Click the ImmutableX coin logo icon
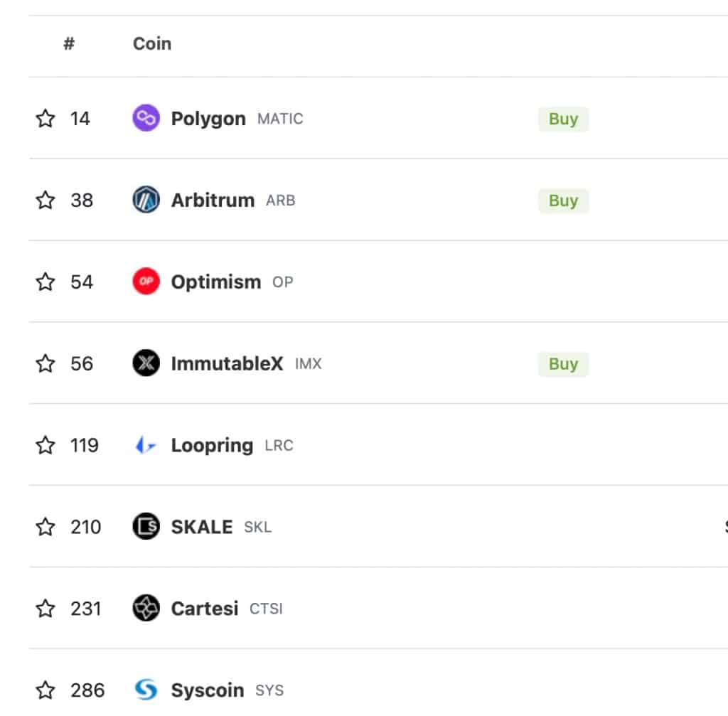The width and height of the screenshot is (728, 716). tap(146, 363)
